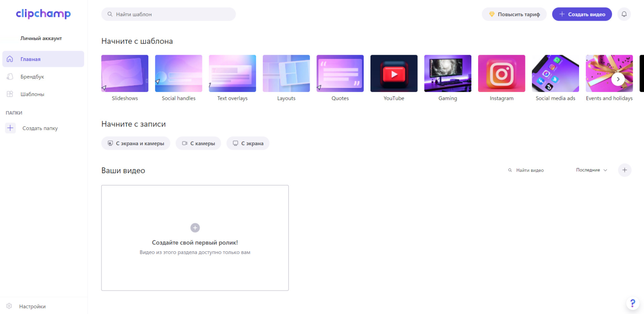Open the Text overlays template thumbnail
Image resolution: width=644 pixels, height=314 pixels.
[233, 74]
